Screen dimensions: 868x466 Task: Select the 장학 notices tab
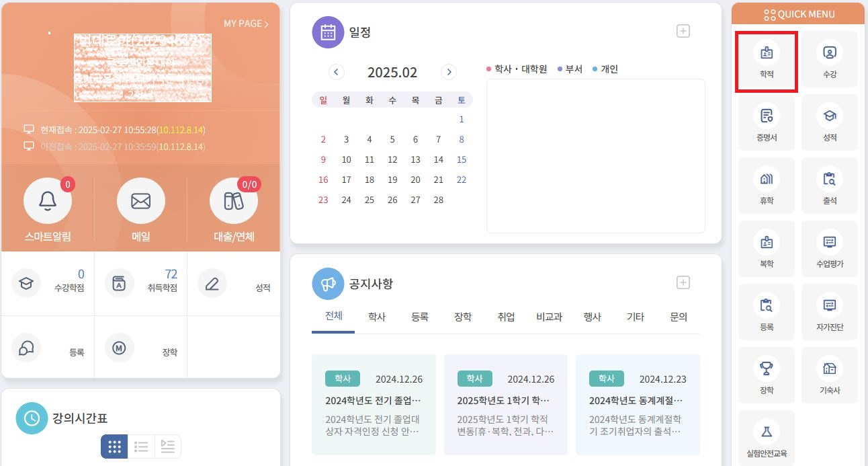[463, 317]
